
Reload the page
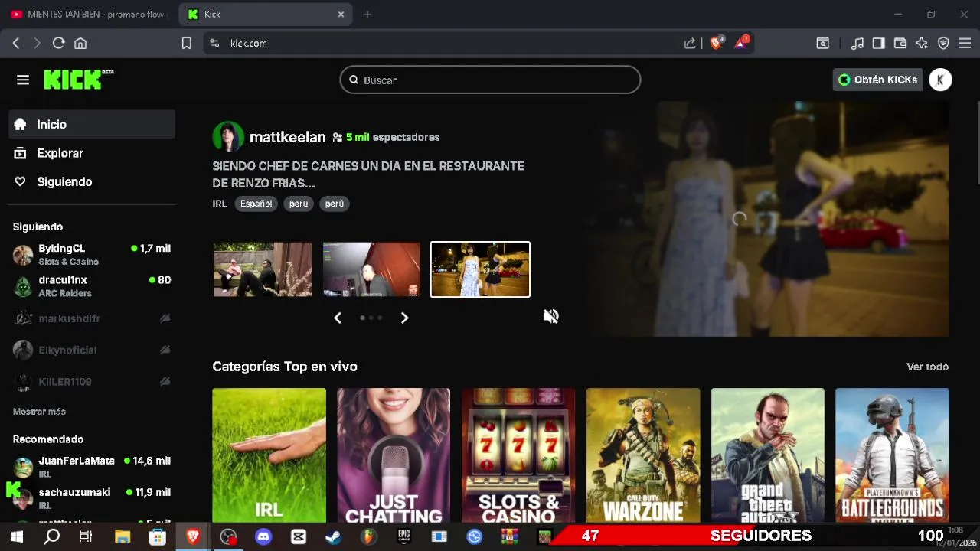58,44
